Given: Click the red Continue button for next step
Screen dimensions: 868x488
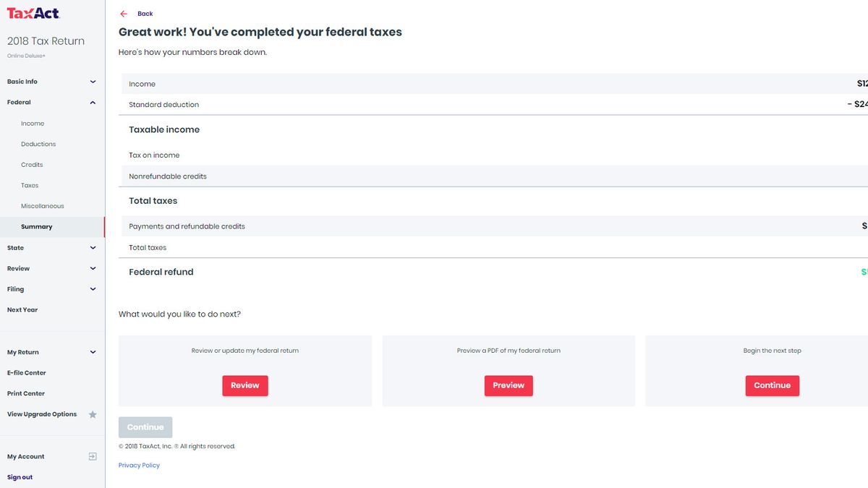Looking at the screenshot, I should [x=773, y=385].
